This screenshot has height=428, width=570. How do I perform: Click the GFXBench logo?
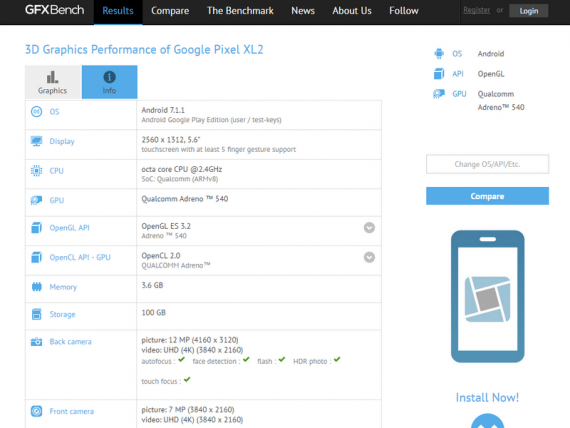(x=55, y=10)
